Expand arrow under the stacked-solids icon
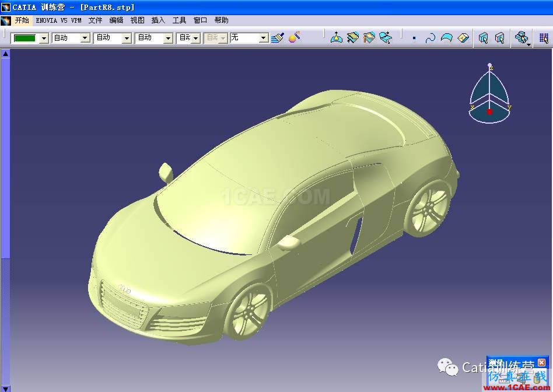 (528, 45)
